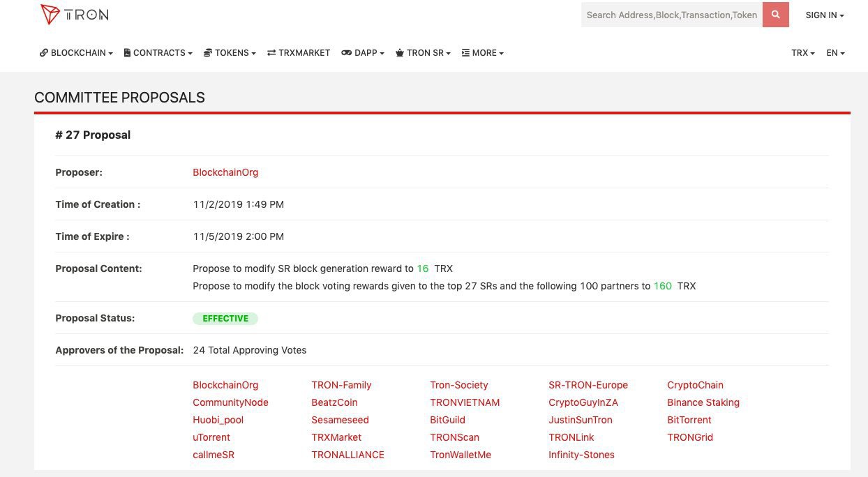
Task: Open the EN language dropdown
Action: tap(835, 52)
